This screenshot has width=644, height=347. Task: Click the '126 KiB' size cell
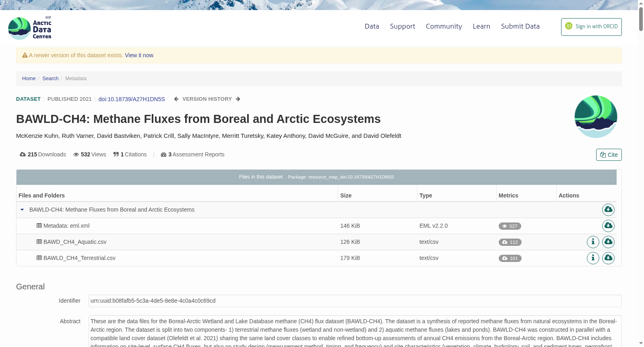[x=350, y=242]
